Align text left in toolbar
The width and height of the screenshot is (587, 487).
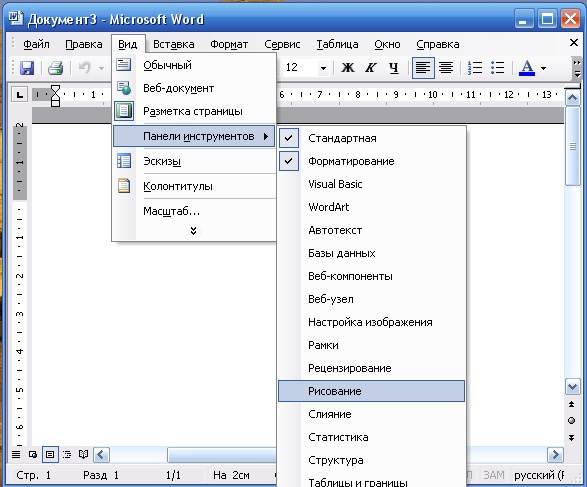[x=423, y=68]
